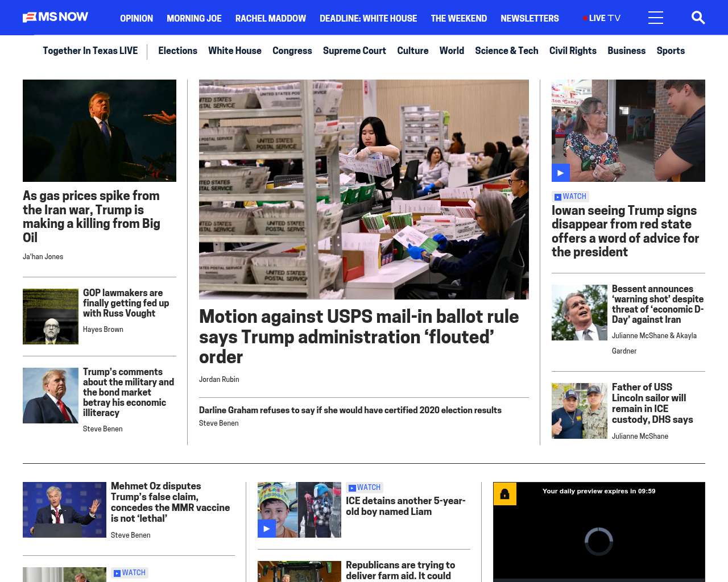Read GOP lawmakers fed up with Vought
The height and width of the screenshot is (582, 728).
[x=126, y=303]
